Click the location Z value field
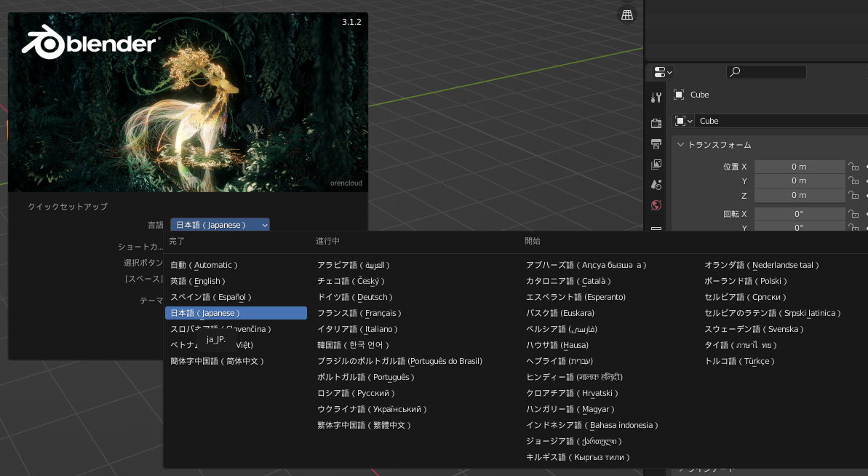 tap(800, 195)
